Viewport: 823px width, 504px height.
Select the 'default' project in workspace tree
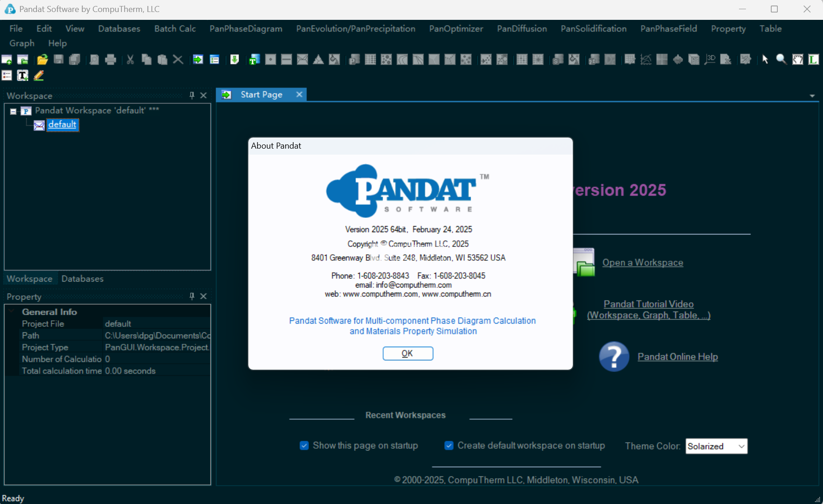[x=62, y=125]
